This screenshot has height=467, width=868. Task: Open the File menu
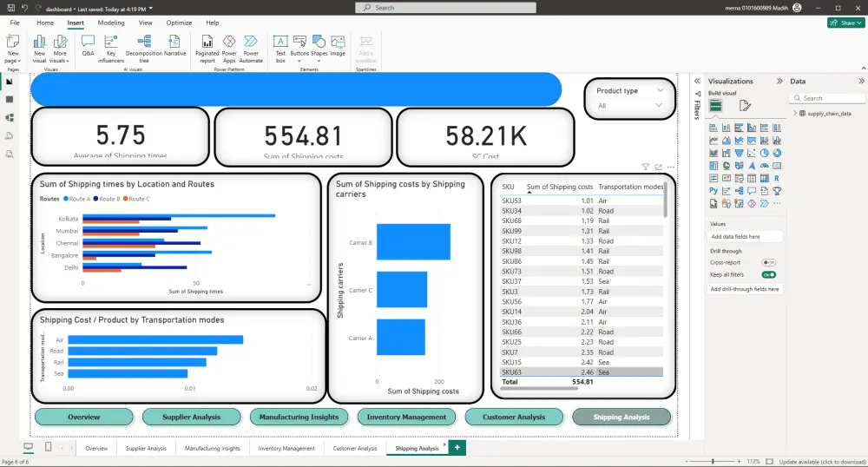pos(15,23)
